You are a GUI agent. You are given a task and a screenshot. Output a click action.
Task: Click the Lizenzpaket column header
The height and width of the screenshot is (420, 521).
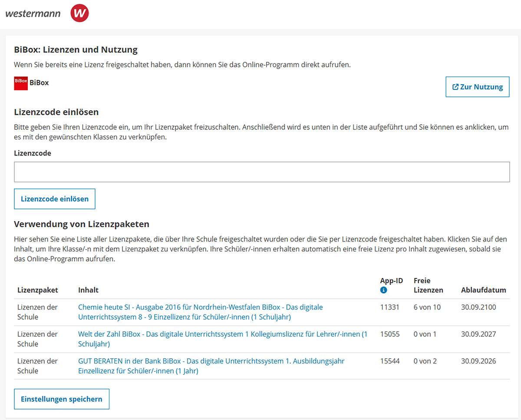coord(38,290)
